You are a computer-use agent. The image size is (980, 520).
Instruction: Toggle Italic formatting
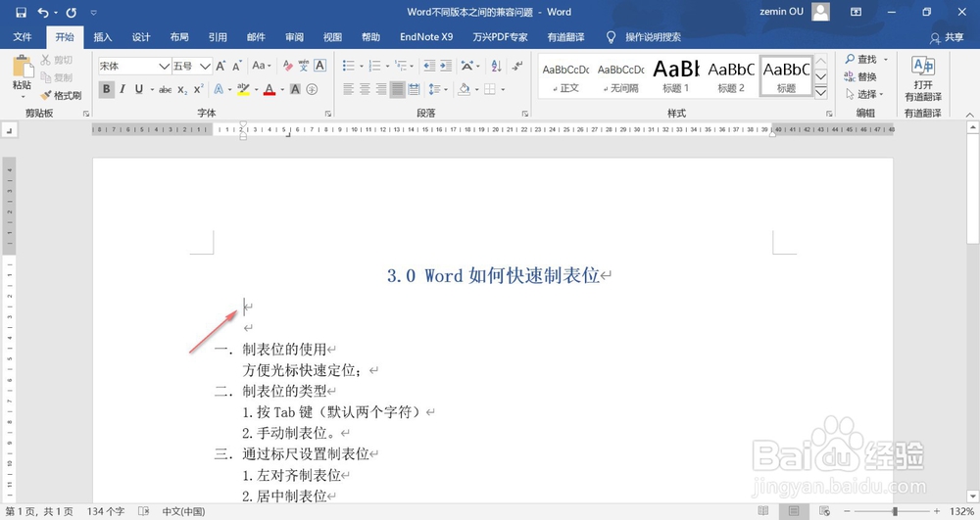click(x=122, y=89)
